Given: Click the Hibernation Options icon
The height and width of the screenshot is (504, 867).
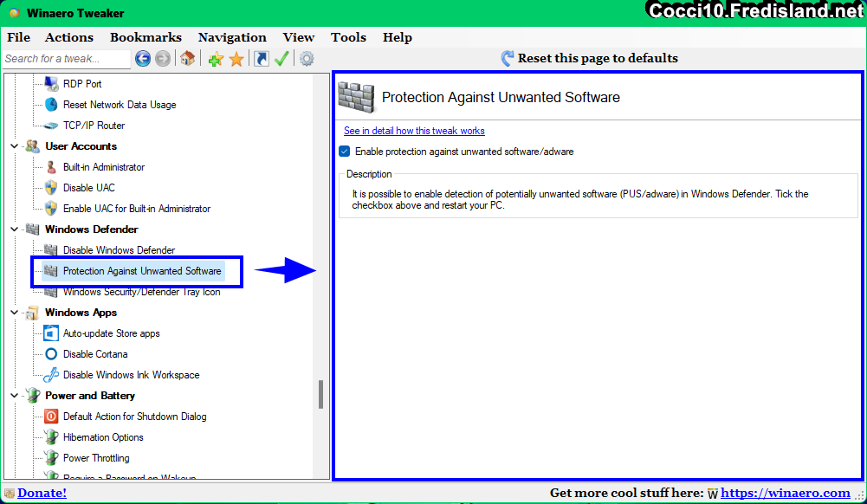Looking at the screenshot, I should pos(51,437).
